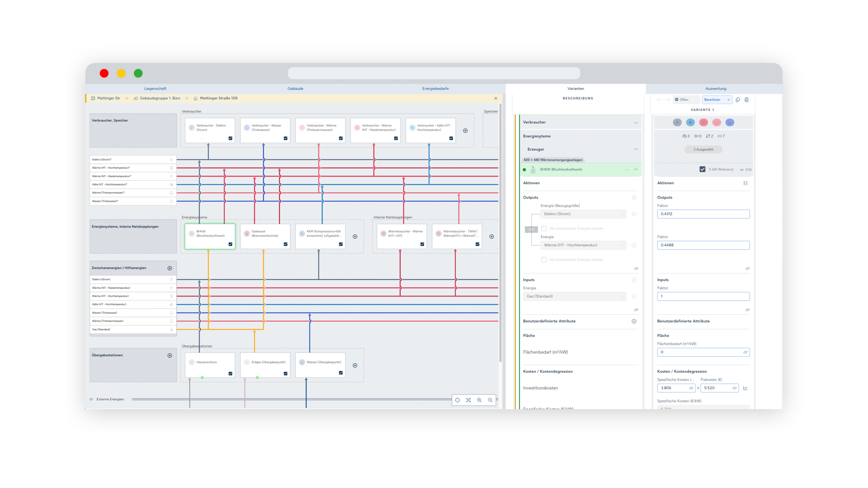Open the Gas (Standard) input dropdown

(574, 296)
